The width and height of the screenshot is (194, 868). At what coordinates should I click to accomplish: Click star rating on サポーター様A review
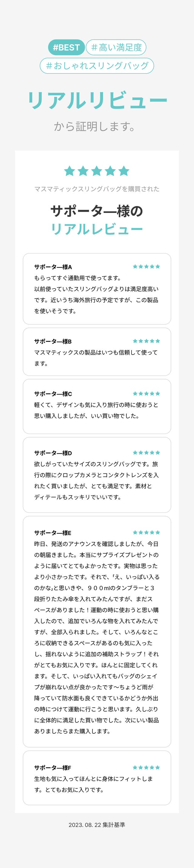[x=146, y=267]
